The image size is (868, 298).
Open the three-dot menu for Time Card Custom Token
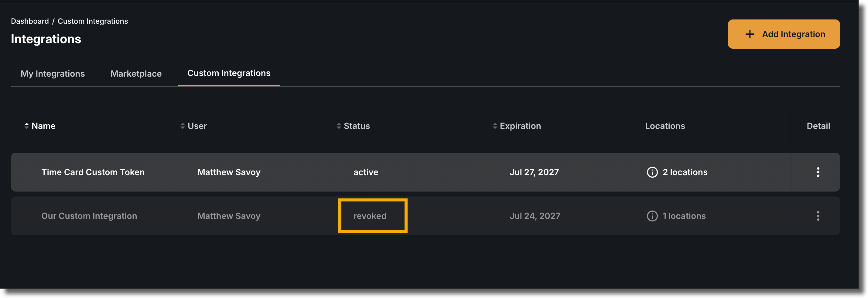coord(818,172)
